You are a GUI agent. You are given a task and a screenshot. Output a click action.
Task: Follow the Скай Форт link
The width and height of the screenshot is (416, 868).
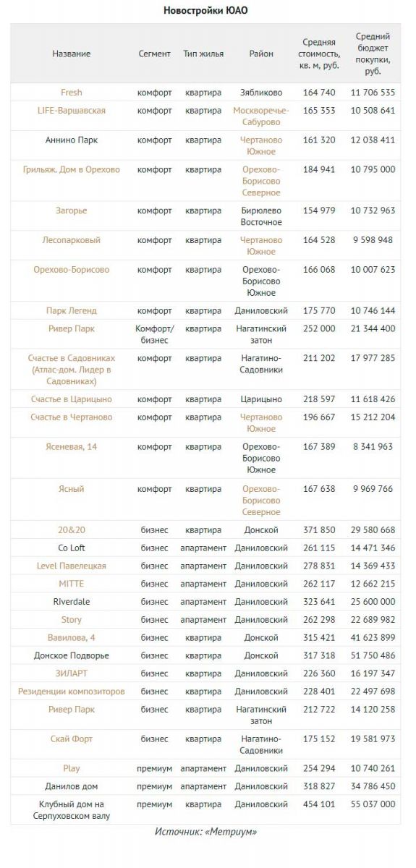(71, 739)
